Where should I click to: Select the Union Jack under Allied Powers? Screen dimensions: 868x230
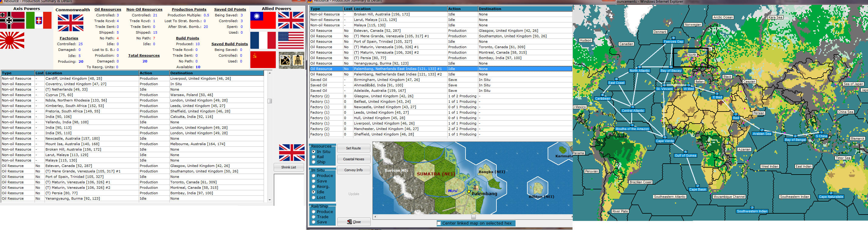pyautogui.click(x=291, y=20)
